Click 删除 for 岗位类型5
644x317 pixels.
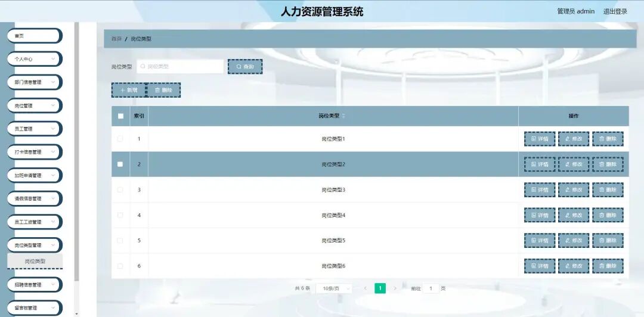(608, 241)
